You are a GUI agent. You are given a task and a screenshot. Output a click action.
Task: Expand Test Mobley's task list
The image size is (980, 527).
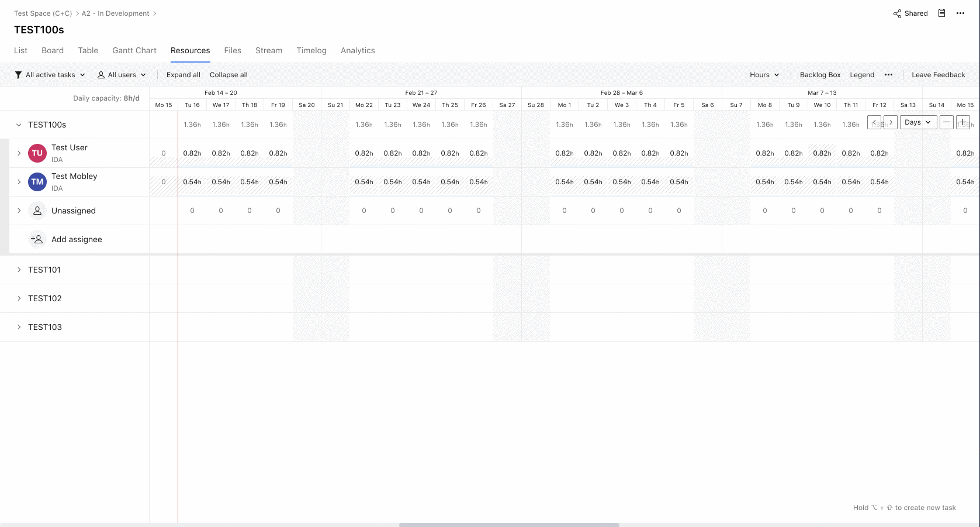[19, 182]
